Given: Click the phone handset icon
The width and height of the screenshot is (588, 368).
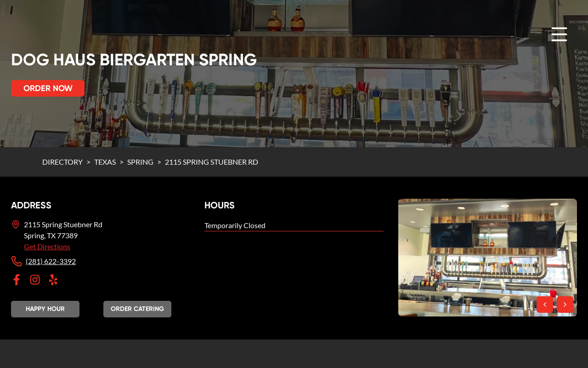Looking at the screenshot, I should [17, 261].
